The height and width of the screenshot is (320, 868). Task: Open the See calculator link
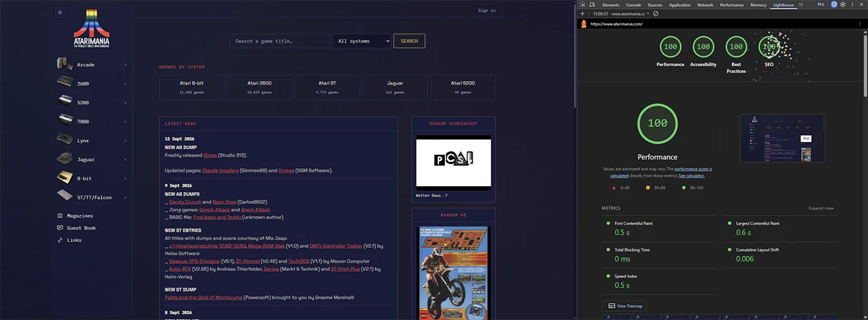click(691, 175)
